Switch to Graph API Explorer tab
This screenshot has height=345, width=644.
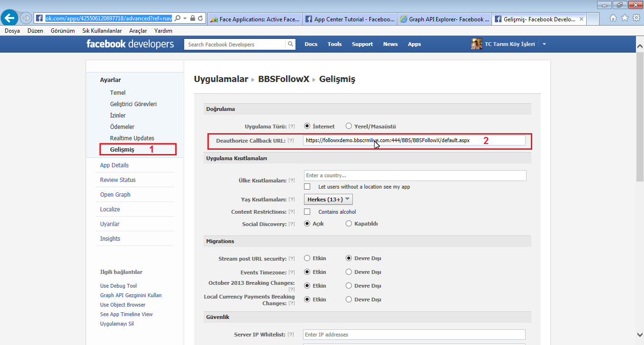pos(444,19)
